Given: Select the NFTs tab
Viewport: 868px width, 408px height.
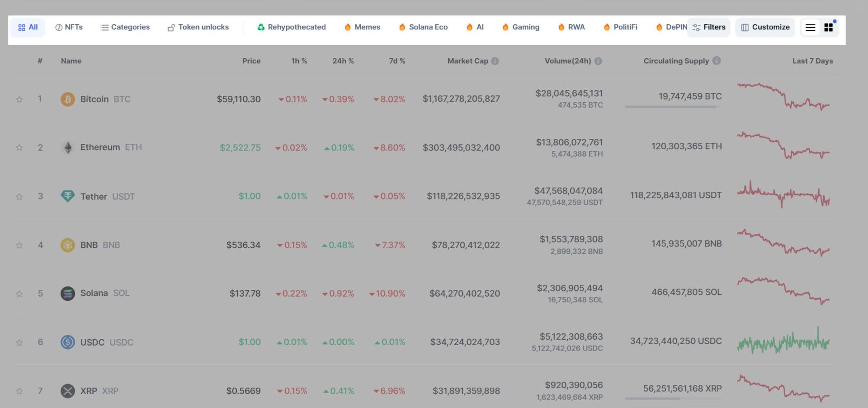Looking at the screenshot, I should click(69, 27).
